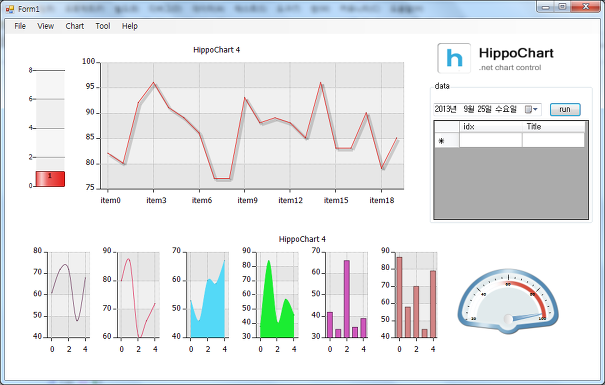
Task: Click the item18 axis label
Action: [x=382, y=200]
